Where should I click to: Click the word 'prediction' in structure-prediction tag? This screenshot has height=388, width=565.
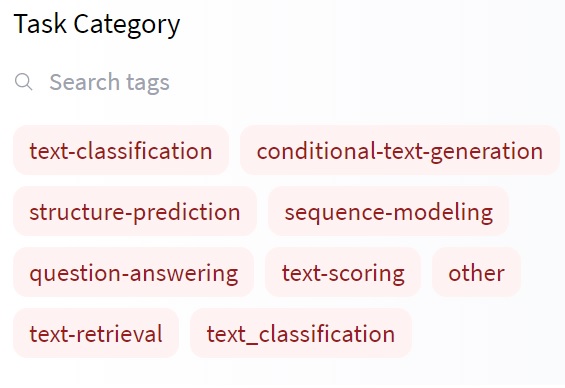[x=187, y=212]
